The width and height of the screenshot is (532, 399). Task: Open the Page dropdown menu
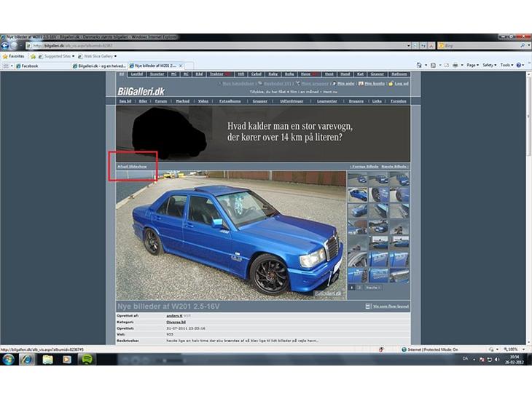click(472, 65)
